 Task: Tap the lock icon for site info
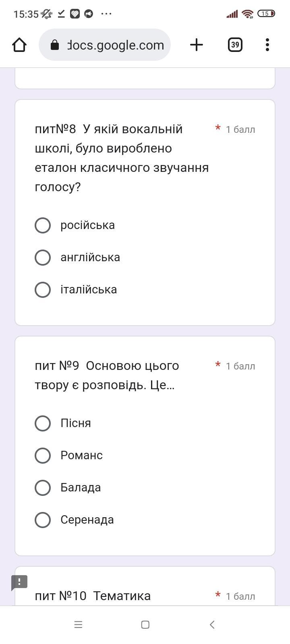(x=55, y=45)
